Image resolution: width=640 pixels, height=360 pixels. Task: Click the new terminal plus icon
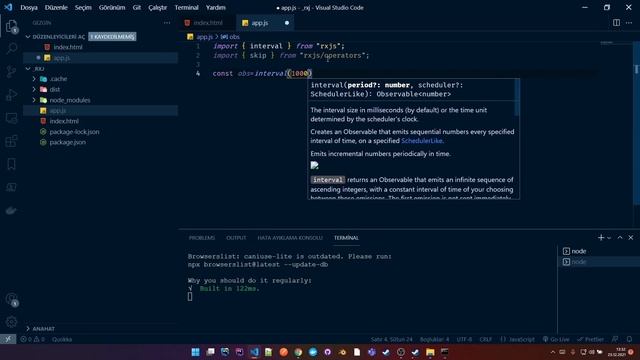(600, 238)
